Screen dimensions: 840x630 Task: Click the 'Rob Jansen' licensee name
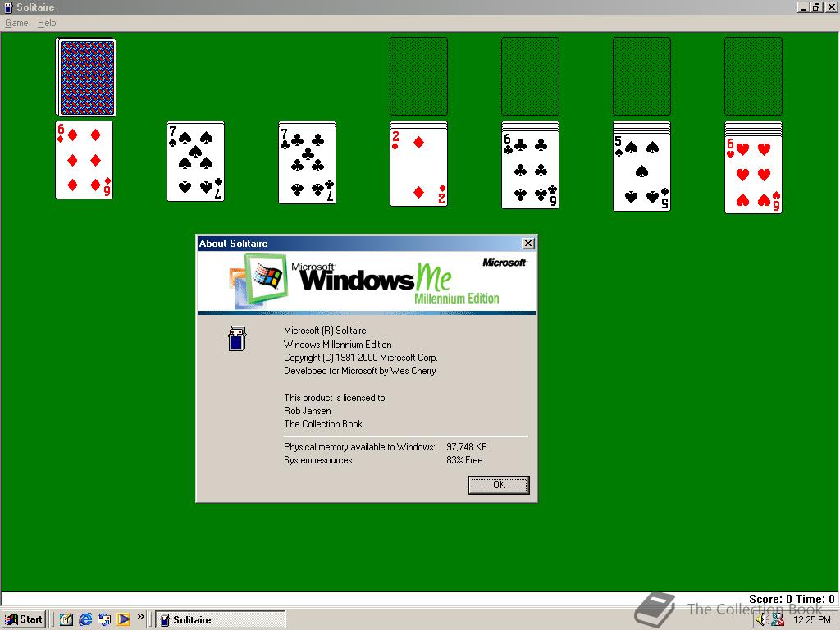pyautogui.click(x=308, y=411)
